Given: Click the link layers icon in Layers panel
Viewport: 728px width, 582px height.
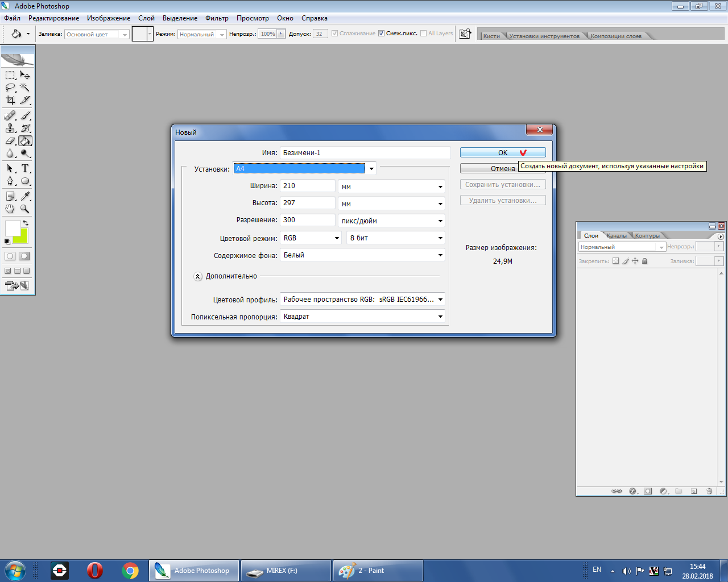Looking at the screenshot, I should point(617,491).
